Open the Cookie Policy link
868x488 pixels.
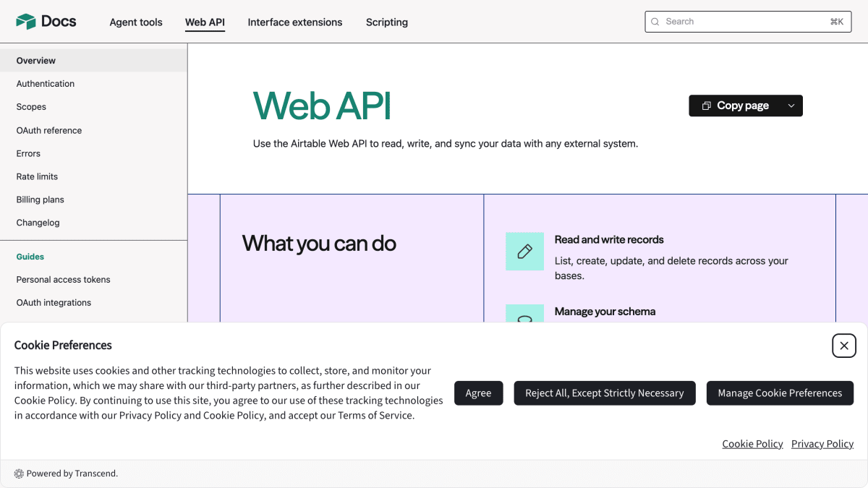752,444
